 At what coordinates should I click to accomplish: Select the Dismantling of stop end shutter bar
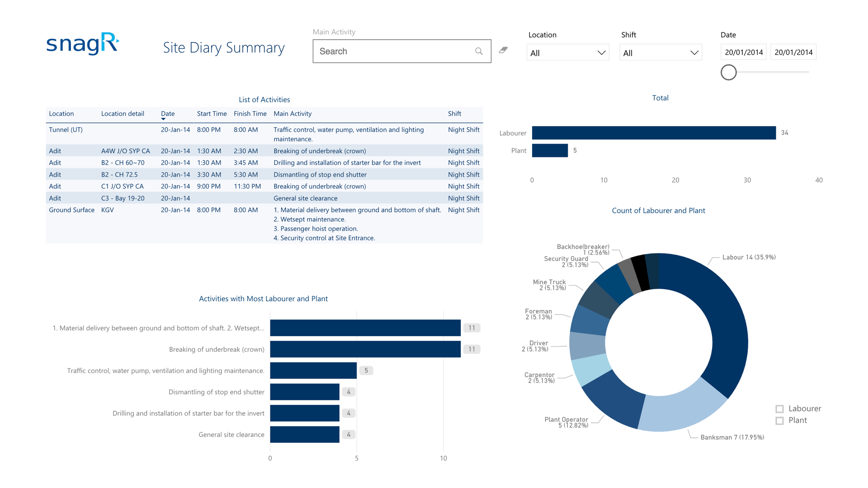coord(305,392)
